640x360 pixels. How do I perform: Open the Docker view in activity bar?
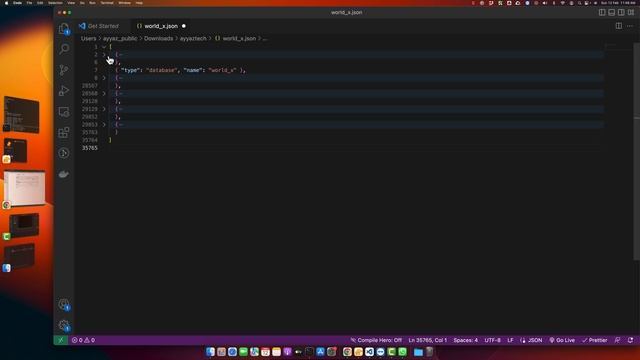64,174
